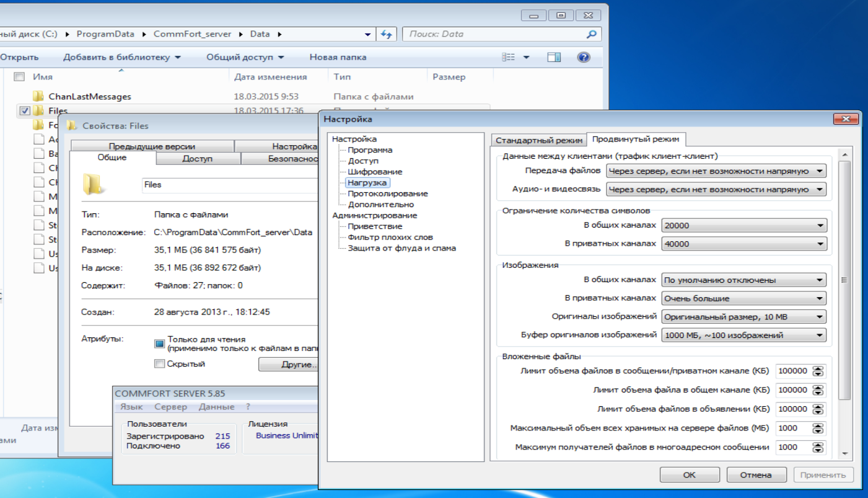Open the ChanLastMessages folder icon
Screen dimensions: 868x498
(38, 96)
